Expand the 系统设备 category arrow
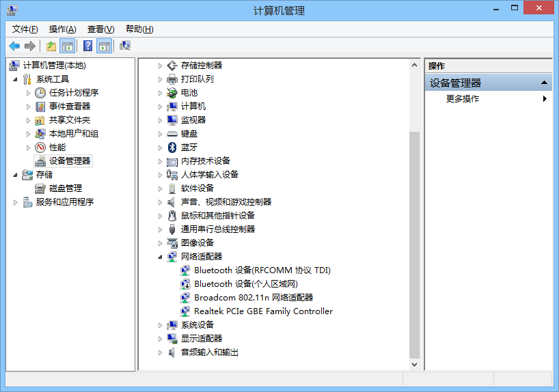This screenshot has height=392, width=559. [160, 325]
